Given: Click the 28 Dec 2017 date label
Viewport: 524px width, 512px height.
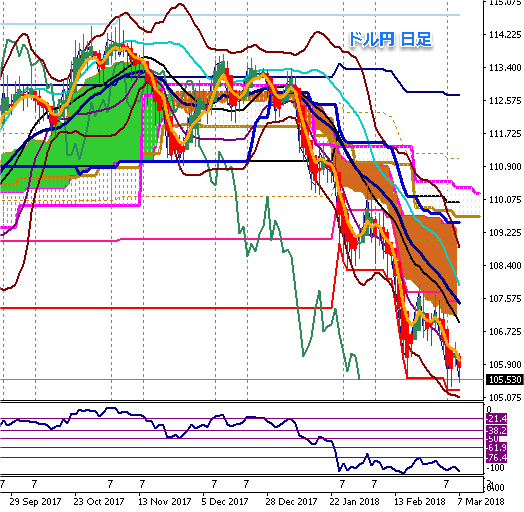Looking at the screenshot, I should pos(291,502).
